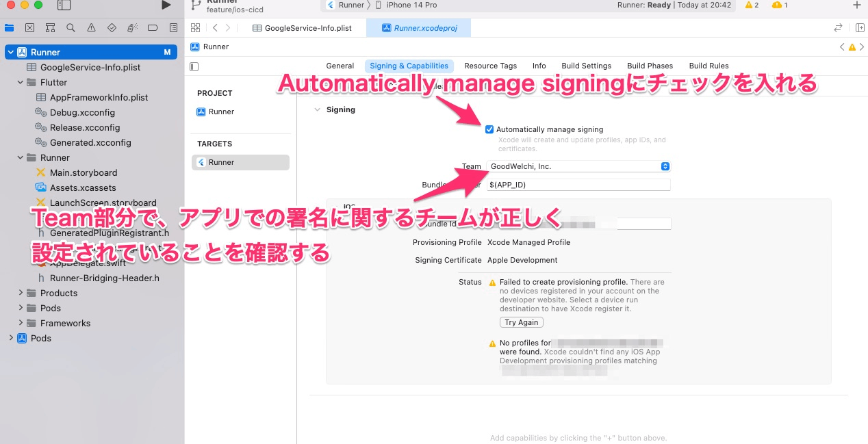The image size is (868, 444).
Task: Open the project navigator folder icon
Action: point(9,28)
